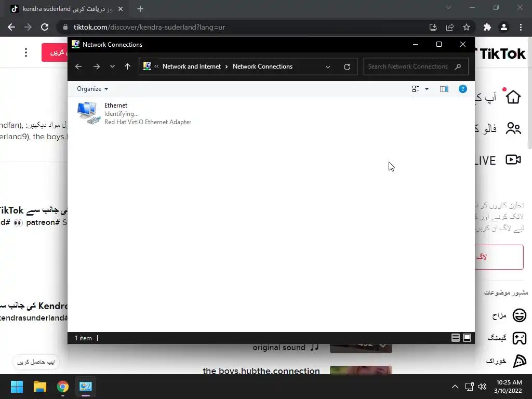Close the TikTok browser tab
Image resolution: width=532 pixels, height=399 pixels.
click(121, 9)
